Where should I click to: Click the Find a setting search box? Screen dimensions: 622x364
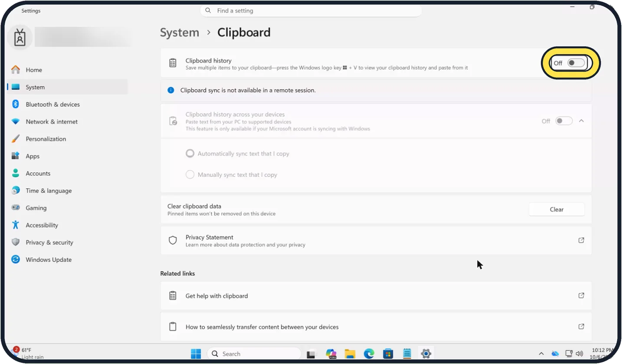click(311, 10)
